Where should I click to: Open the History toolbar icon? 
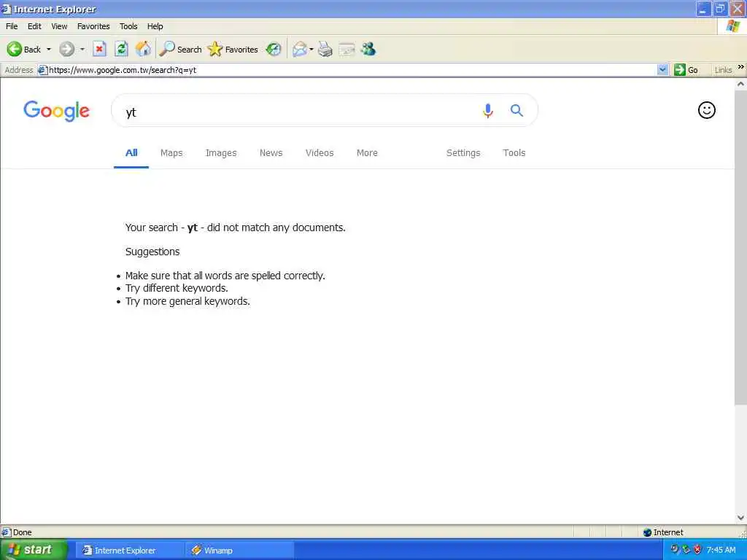274,49
